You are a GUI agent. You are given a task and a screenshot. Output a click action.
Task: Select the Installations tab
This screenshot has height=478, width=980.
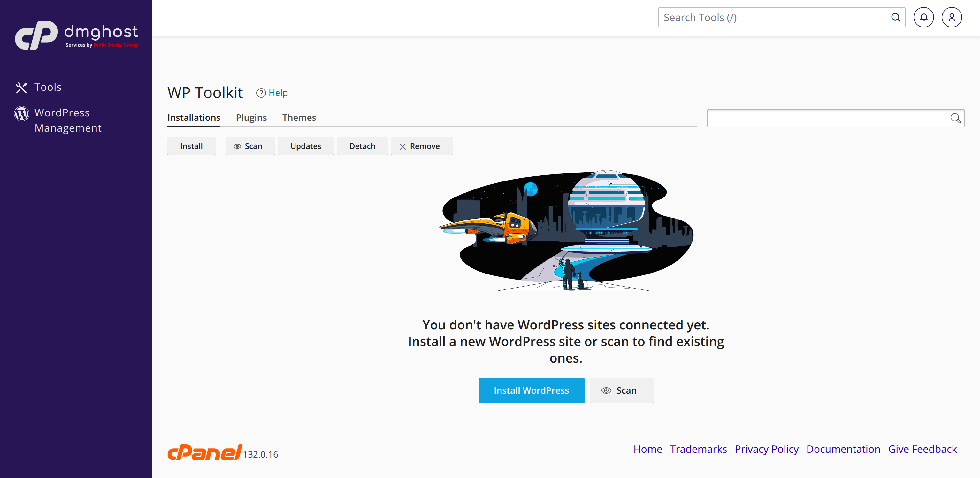click(194, 118)
